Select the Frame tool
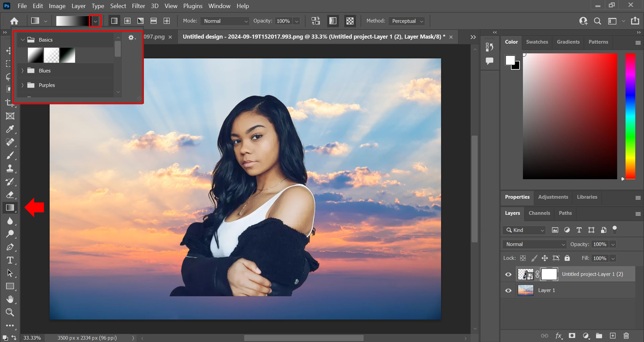 pos(10,116)
